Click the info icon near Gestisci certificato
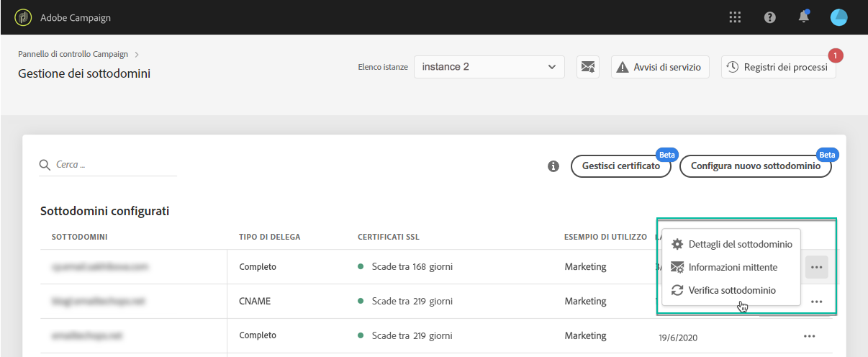 click(x=553, y=166)
